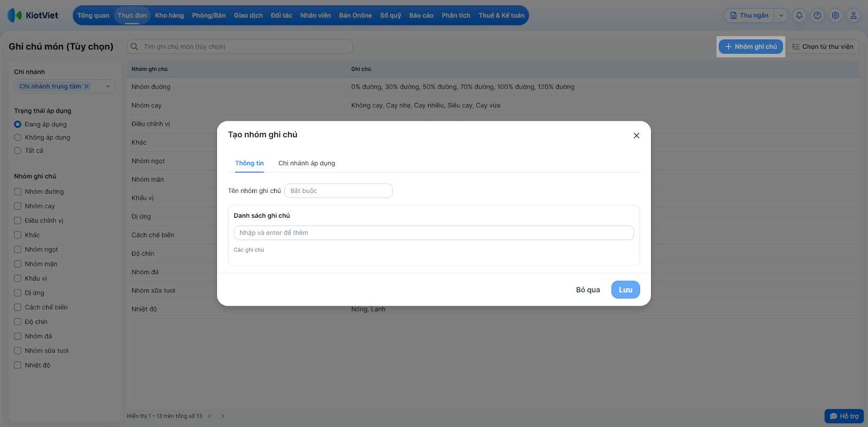Screen dimensions: 868x427
Task: Open the Thực đơn menu
Action: 132,15
